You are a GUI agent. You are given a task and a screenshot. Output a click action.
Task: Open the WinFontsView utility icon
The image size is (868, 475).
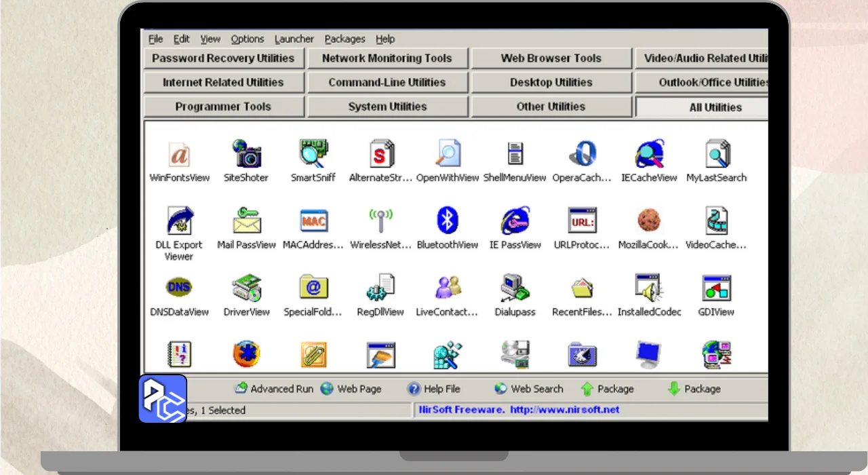point(180,154)
